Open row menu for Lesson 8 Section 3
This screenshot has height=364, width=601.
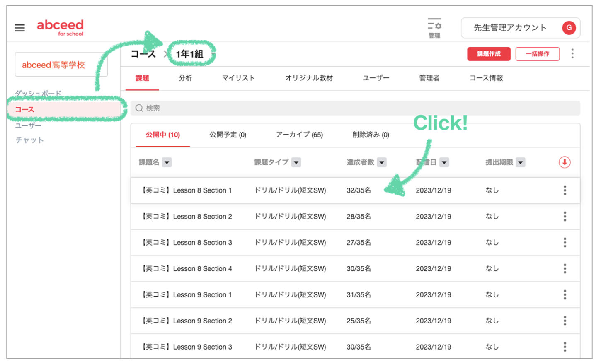tap(565, 243)
